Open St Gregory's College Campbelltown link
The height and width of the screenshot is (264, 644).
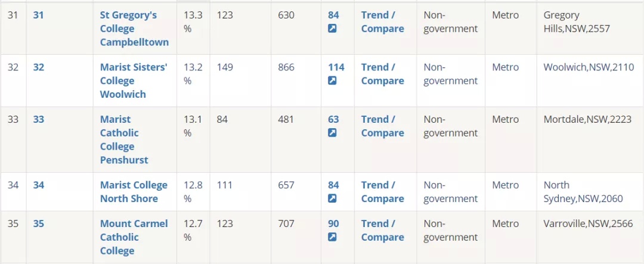tap(134, 29)
